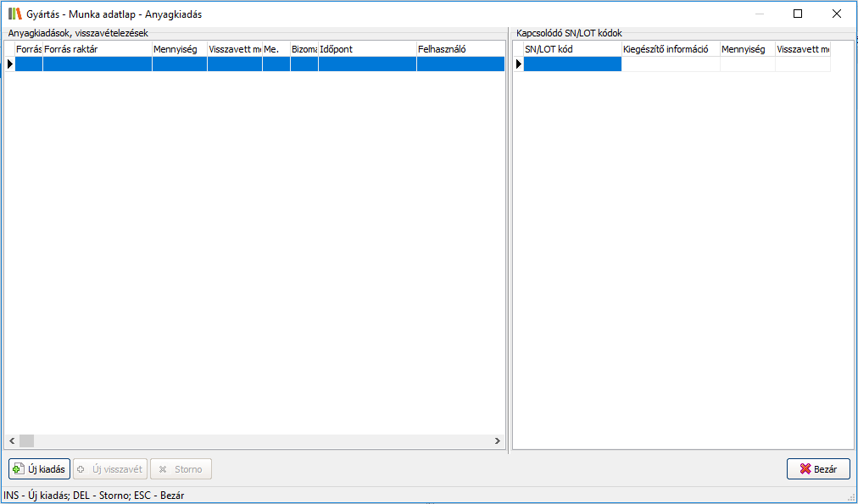Maximize the Anyagkiadás window
Screen dimensions: 858x504
click(797, 14)
